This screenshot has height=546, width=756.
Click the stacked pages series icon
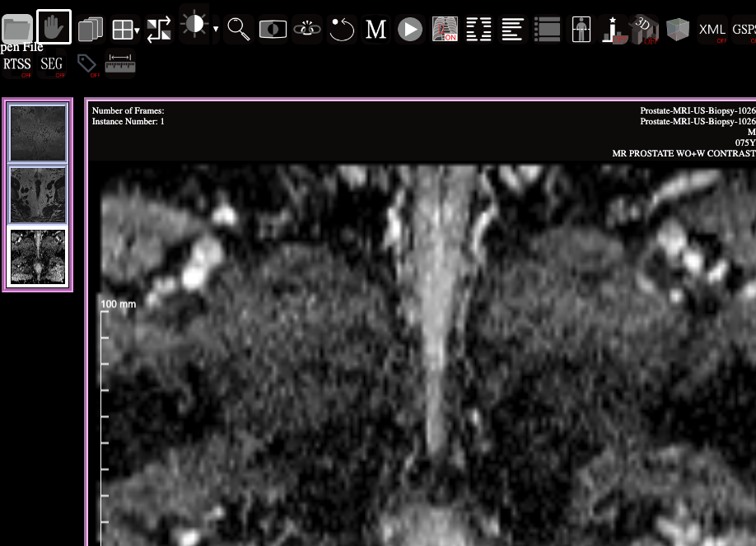(x=90, y=30)
